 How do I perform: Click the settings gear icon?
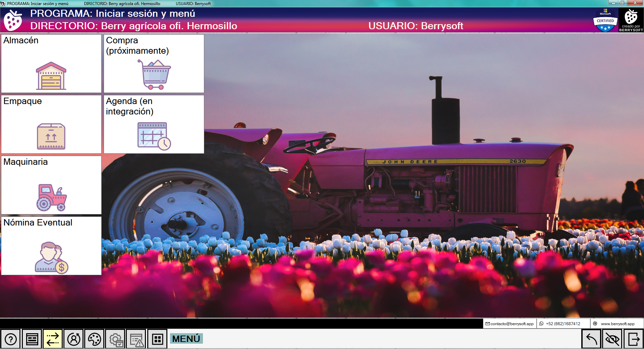click(x=115, y=339)
